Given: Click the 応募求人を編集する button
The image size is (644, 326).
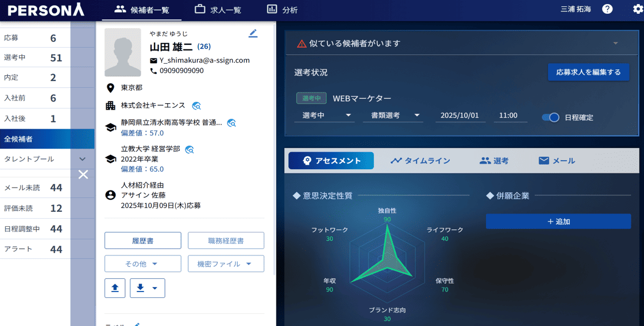Looking at the screenshot, I should coord(588,72).
